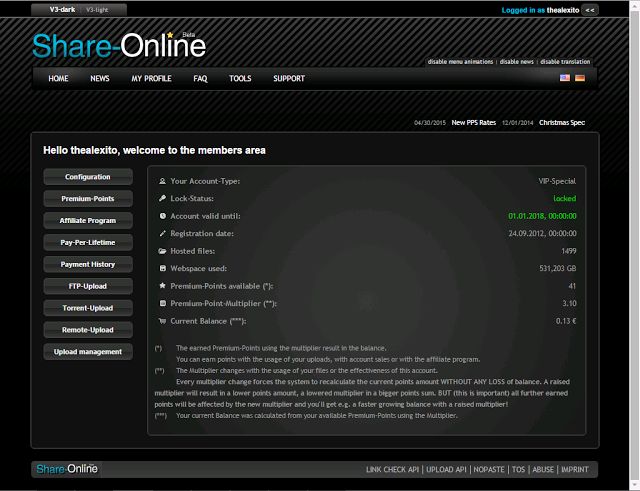Open the TOS footer link

518,469
